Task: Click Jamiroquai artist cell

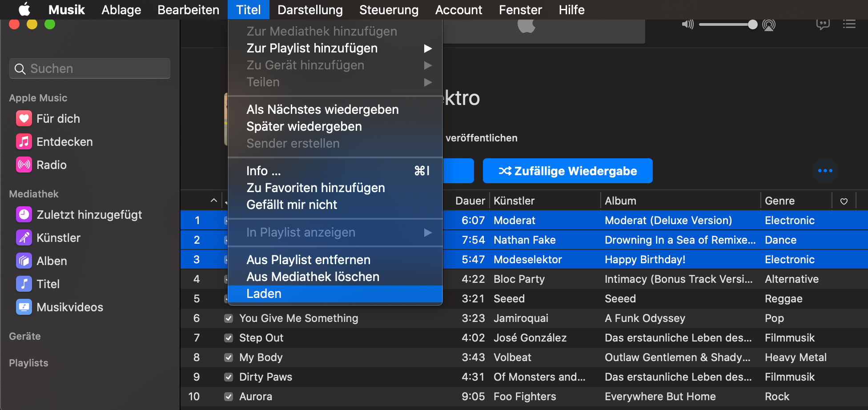Action: click(521, 318)
